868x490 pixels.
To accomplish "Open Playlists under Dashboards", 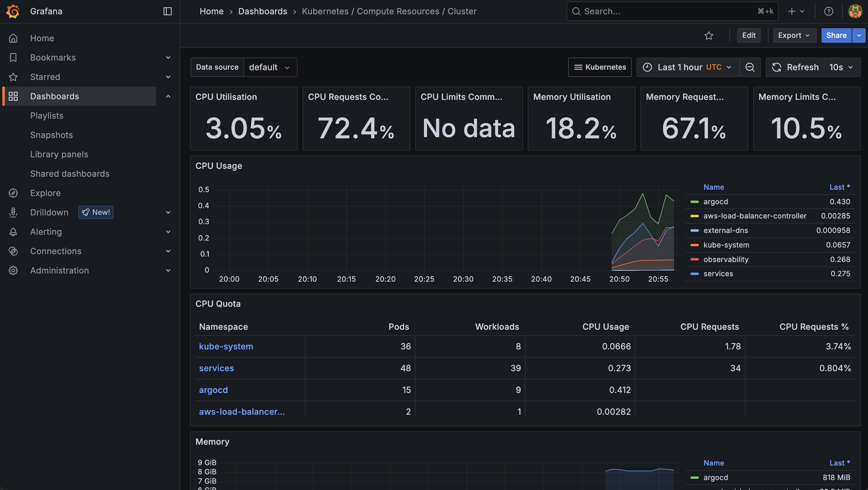I will [47, 115].
